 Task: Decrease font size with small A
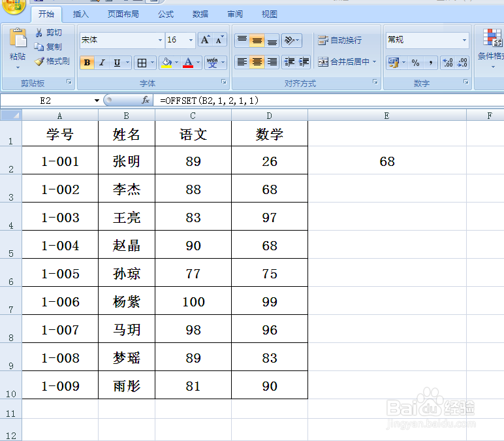220,40
